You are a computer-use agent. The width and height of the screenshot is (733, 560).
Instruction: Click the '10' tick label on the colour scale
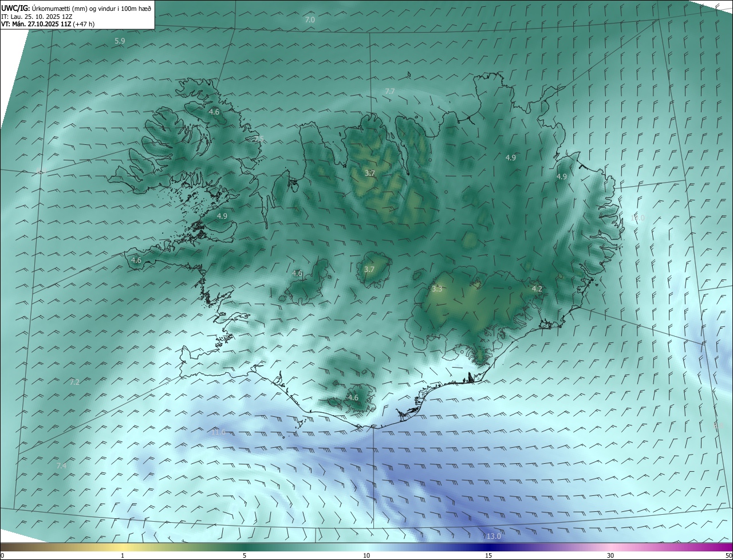pyautogui.click(x=366, y=555)
